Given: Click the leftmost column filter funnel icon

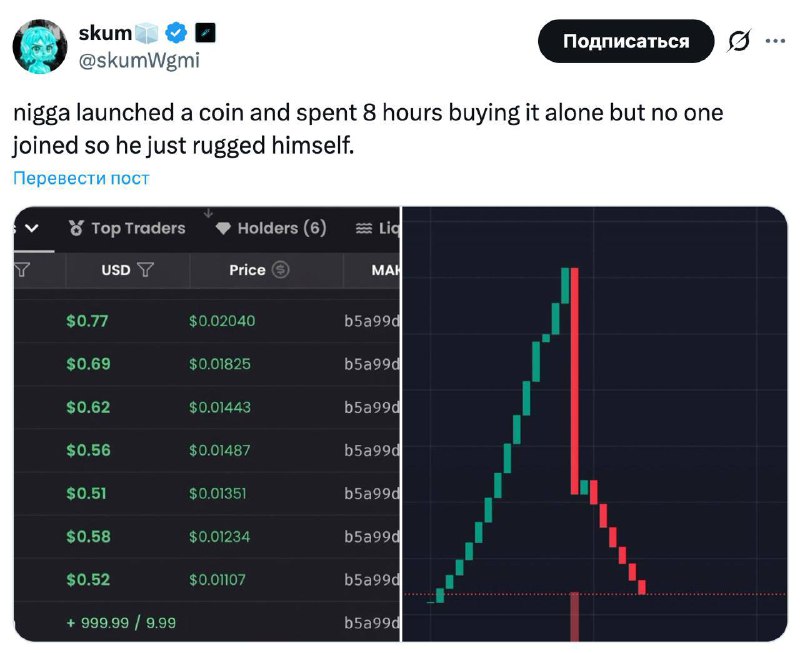Looking at the screenshot, I should (22, 270).
